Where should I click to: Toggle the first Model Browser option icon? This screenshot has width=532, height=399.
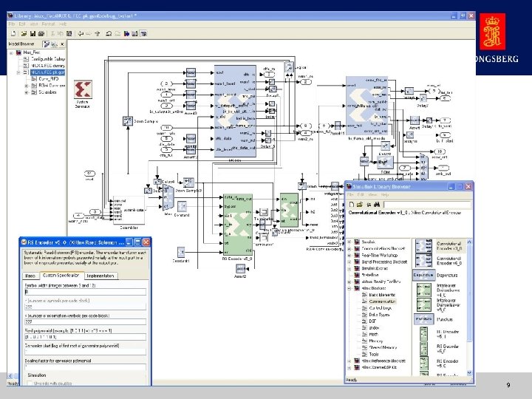tap(46, 44)
